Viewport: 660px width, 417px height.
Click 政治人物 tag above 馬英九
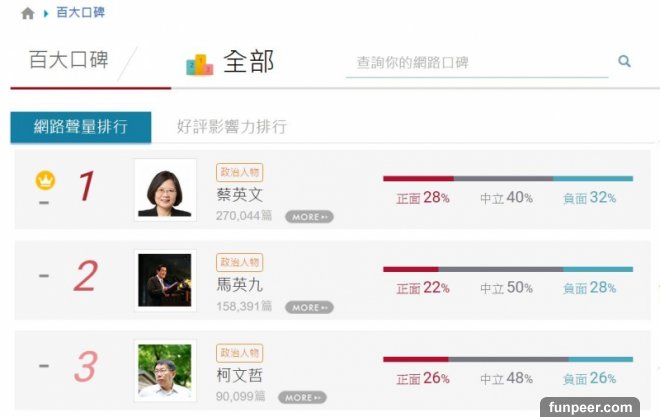239,262
